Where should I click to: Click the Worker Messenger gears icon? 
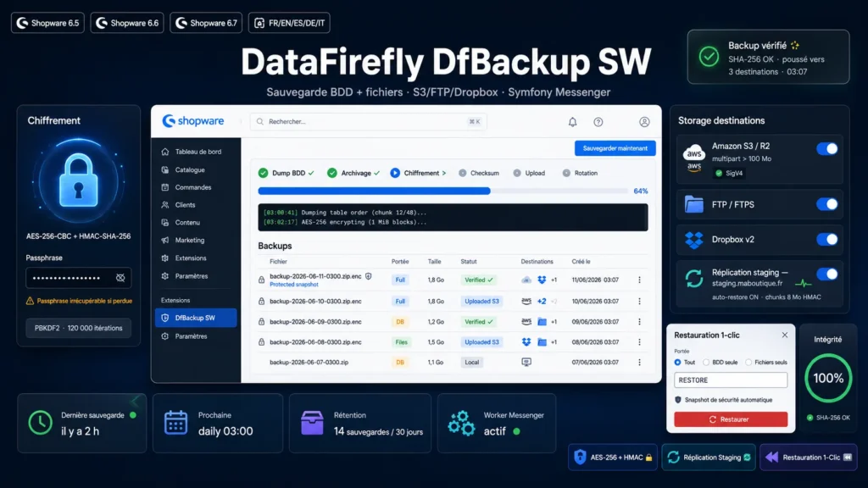click(x=461, y=424)
